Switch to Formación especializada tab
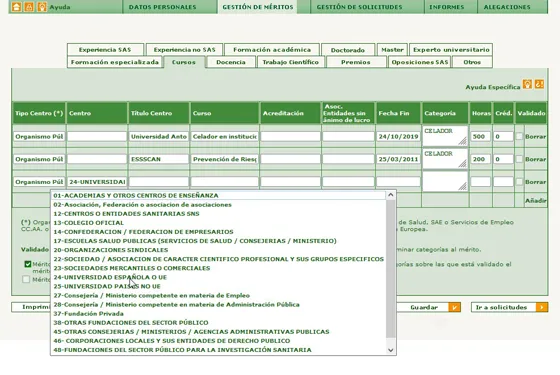 (x=115, y=62)
